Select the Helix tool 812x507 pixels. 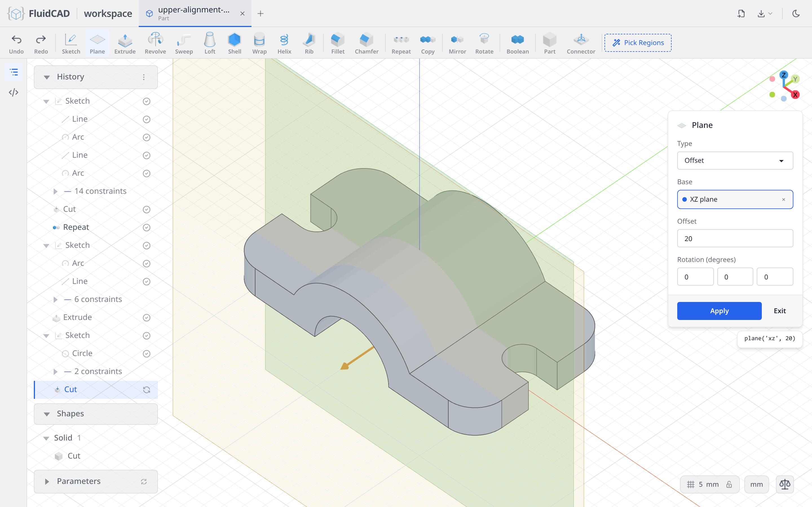(284, 43)
